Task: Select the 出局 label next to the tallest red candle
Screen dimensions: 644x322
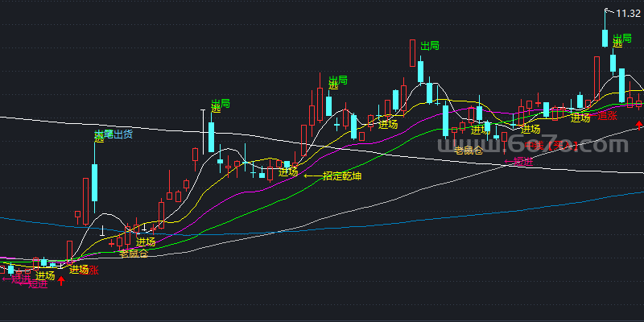Action: pyautogui.click(x=430, y=46)
